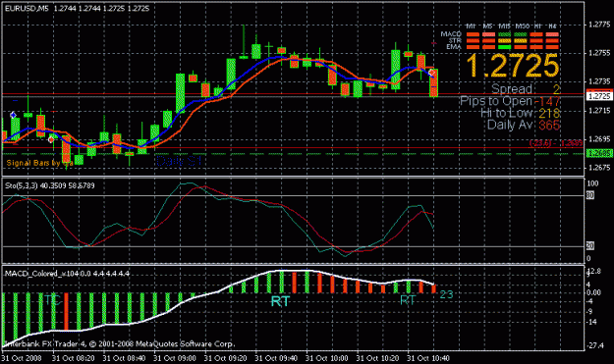The image size is (614, 364).
Task: Click the M15 column header in Signal Bars
Action: coord(505,26)
